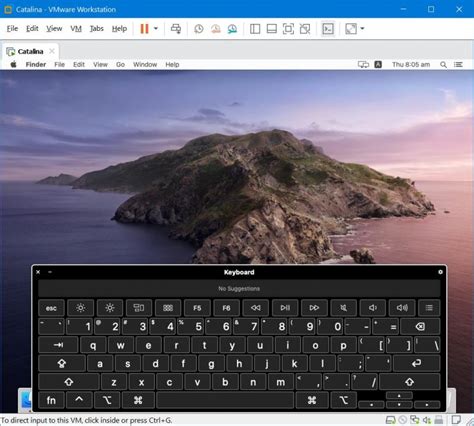Open the Window menu in macOS
This screenshot has height=426, width=474.
click(145, 64)
